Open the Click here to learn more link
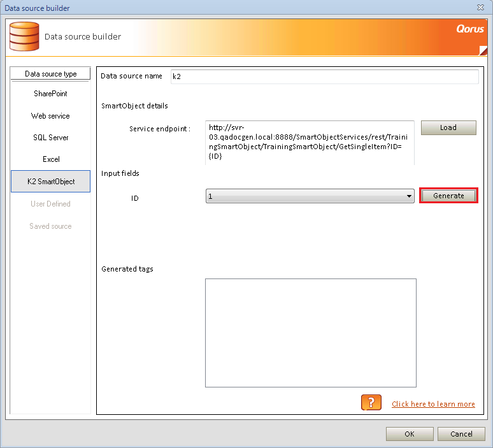 coord(433,404)
